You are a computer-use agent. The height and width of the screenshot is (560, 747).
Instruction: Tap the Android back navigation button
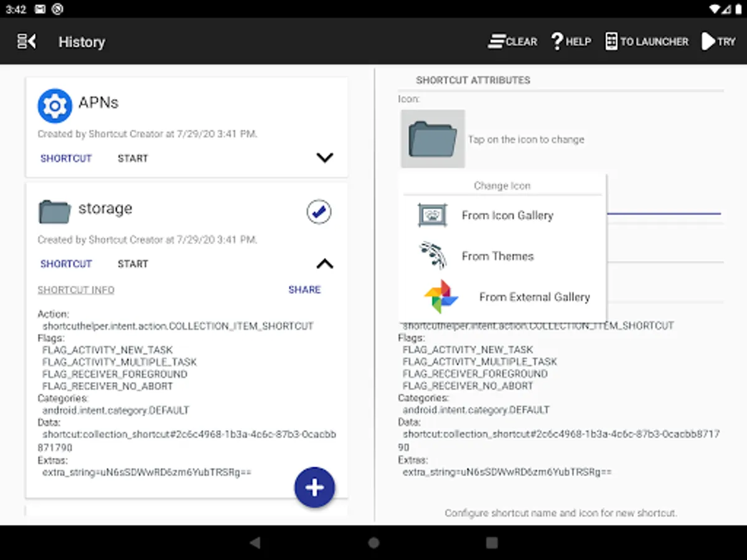(255, 543)
